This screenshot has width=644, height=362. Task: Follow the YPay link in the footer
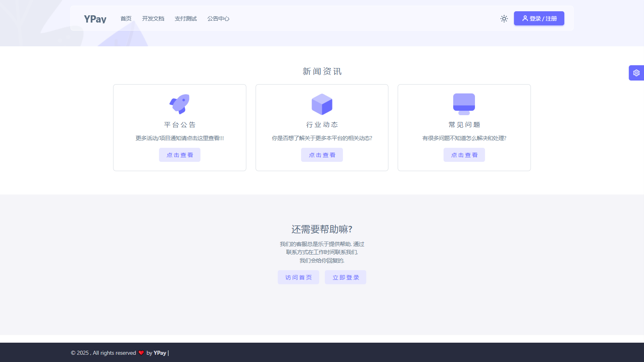160,353
